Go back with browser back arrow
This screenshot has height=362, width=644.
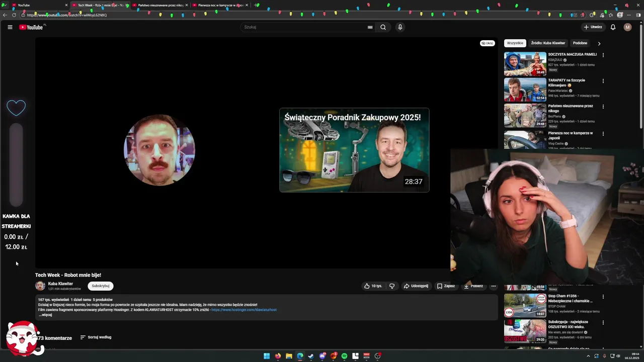pos(5,15)
